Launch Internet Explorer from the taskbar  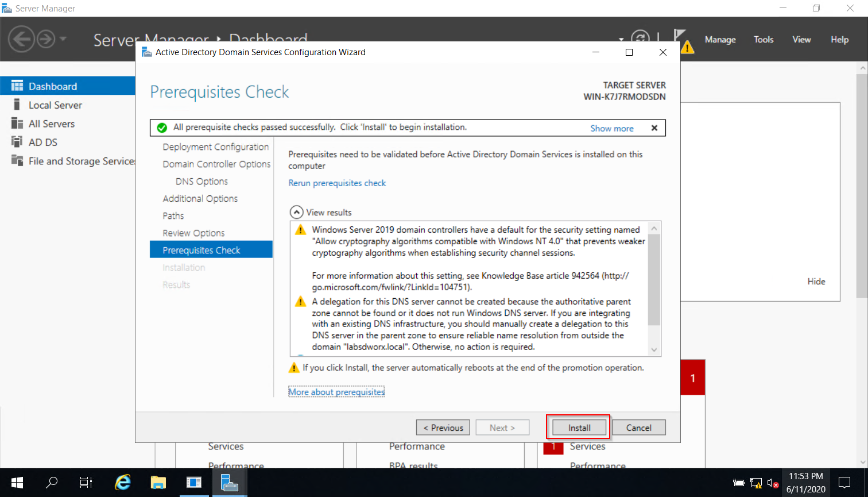(x=122, y=482)
